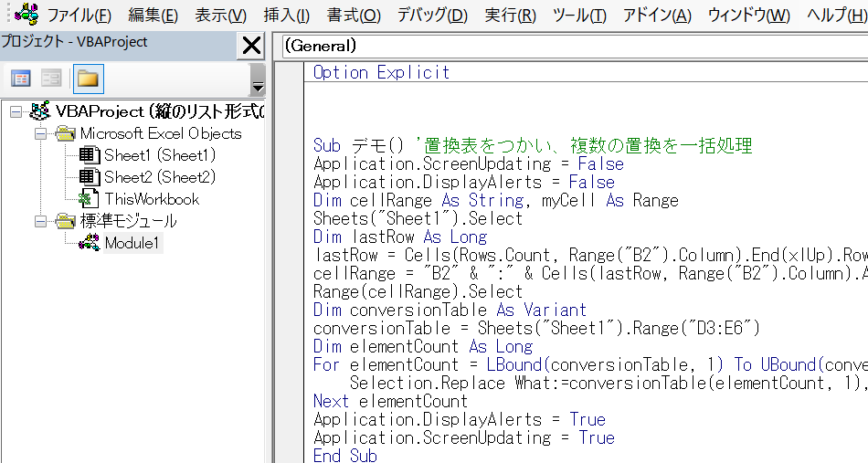This screenshot has height=463, width=868.
Task: Open the (General) object dropdown
Action: coord(575,46)
